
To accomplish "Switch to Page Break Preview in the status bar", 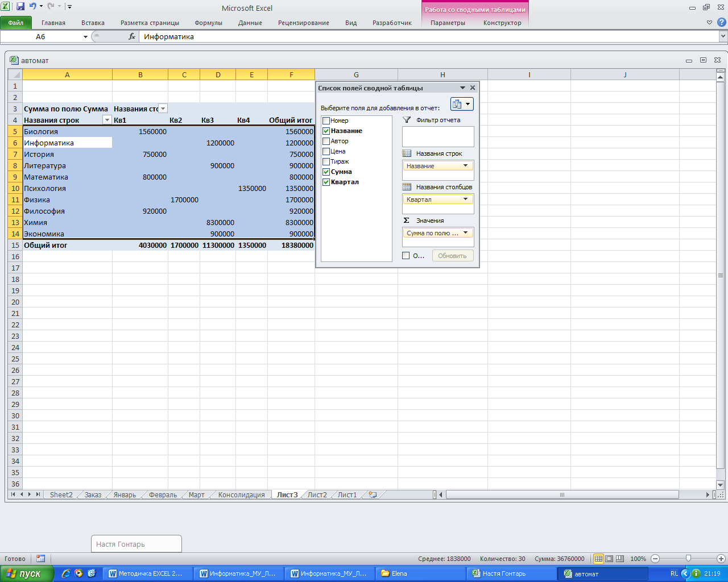I will click(x=620, y=559).
